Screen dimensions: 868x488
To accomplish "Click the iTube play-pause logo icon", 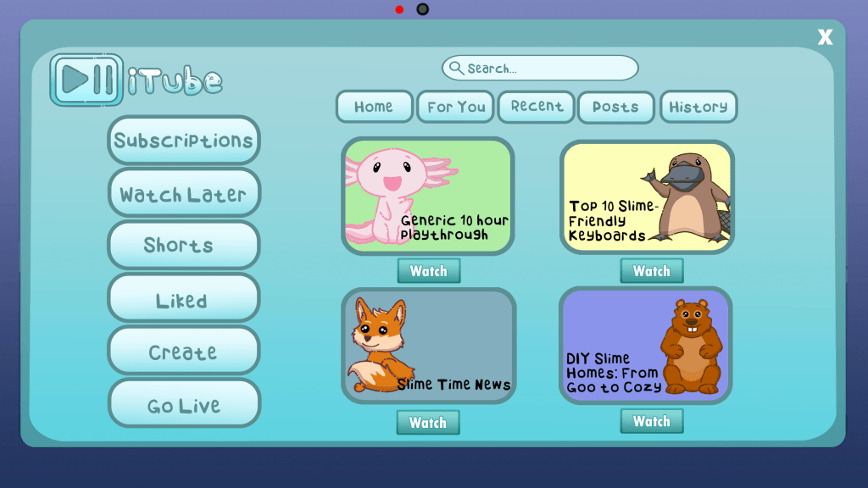I will coord(86,80).
